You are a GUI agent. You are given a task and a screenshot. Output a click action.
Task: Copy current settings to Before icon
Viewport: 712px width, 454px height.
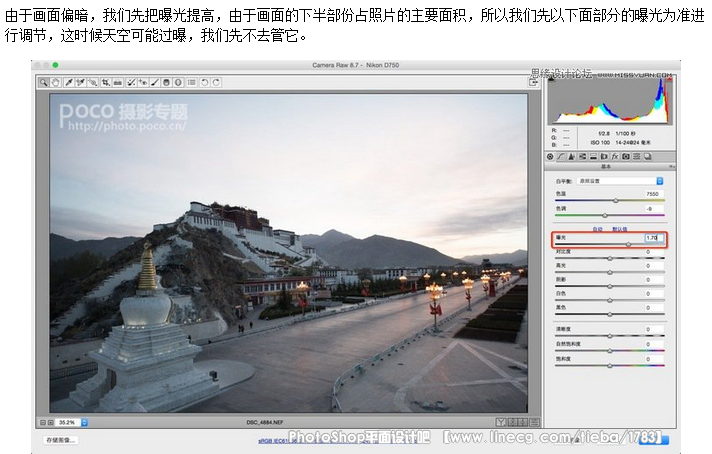[x=523, y=422]
